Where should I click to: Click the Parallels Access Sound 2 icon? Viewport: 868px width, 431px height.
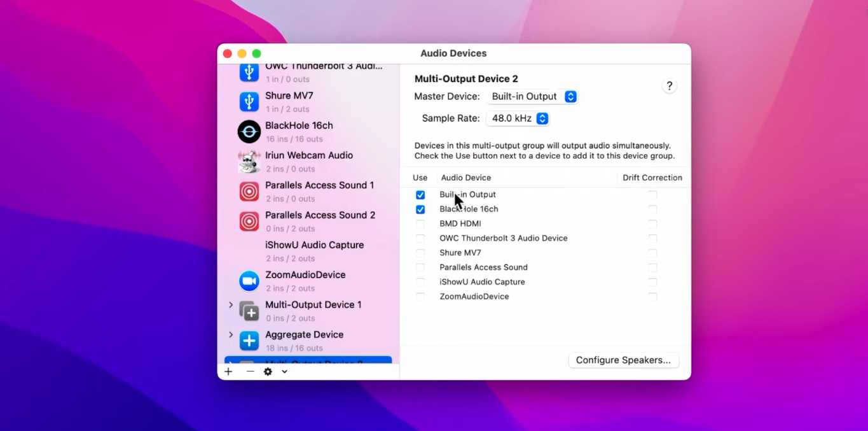click(x=249, y=222)
